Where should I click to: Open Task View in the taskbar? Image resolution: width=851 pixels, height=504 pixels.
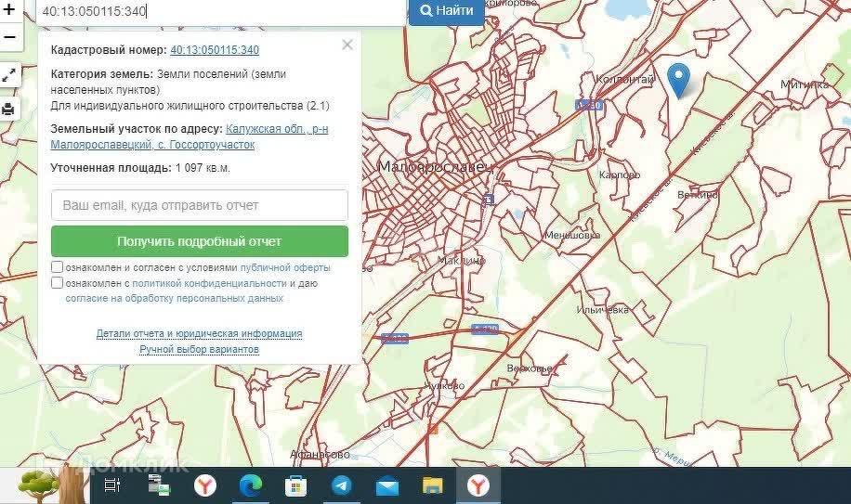point(112,485)
